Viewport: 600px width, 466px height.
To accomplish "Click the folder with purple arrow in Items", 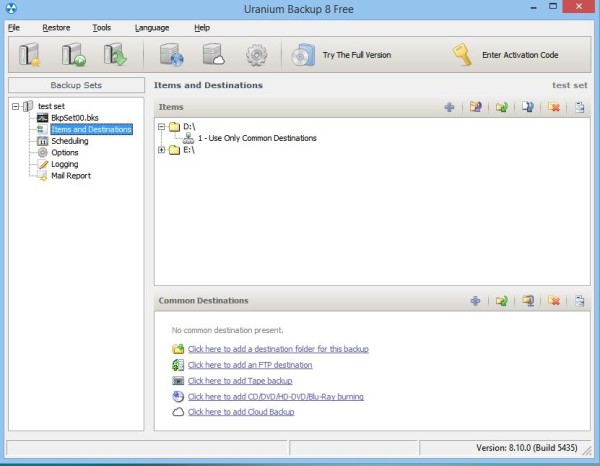I will pyautogui.click(x=476, y=107).
